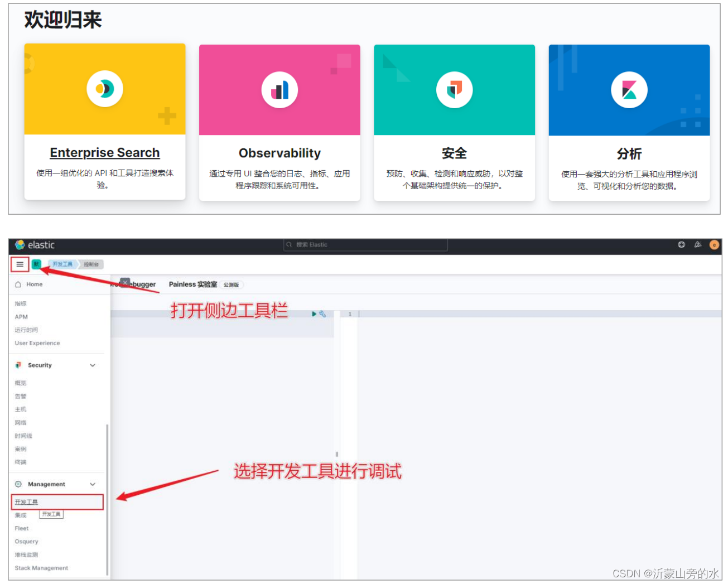Run the request with green play icon
This screenshot has width=728, height=584.
pyautogui.click(x=314, y=314)
